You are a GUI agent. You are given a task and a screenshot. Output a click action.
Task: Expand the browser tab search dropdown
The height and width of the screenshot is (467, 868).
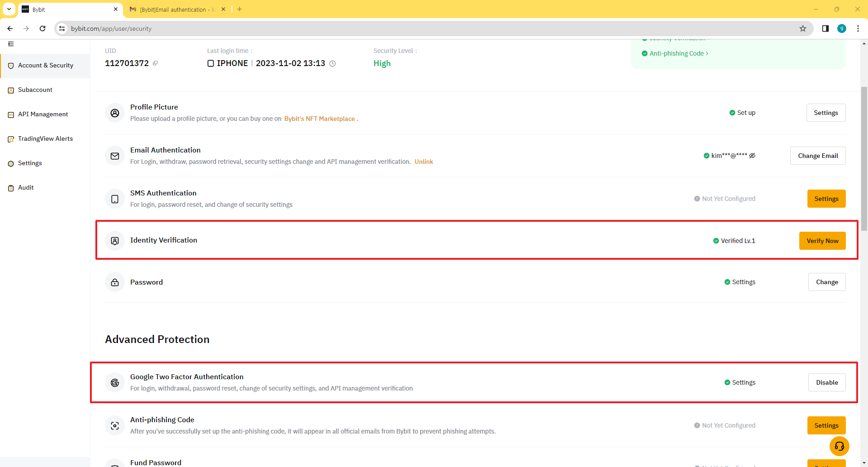pyautogui.click(x=9, y=9)
